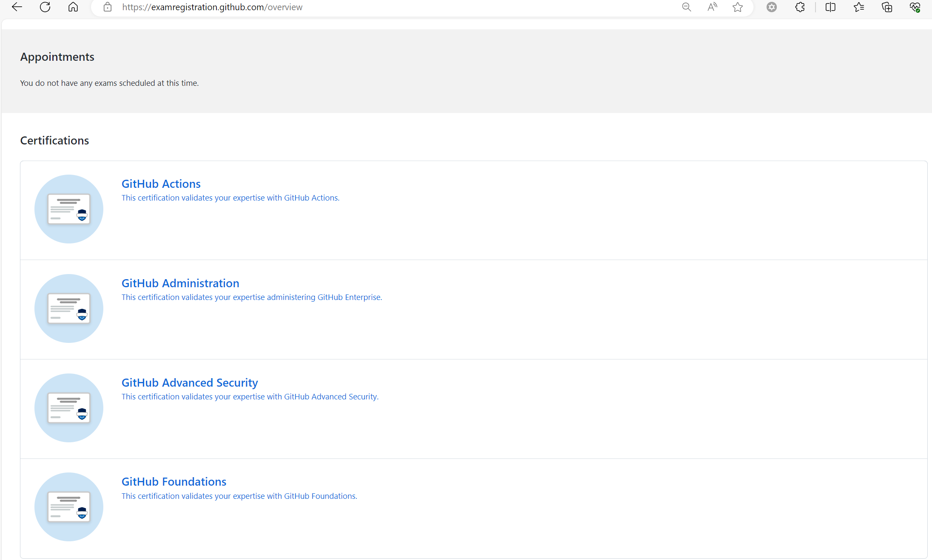Open the GitHub Foundations certification link

pos(174,481)
